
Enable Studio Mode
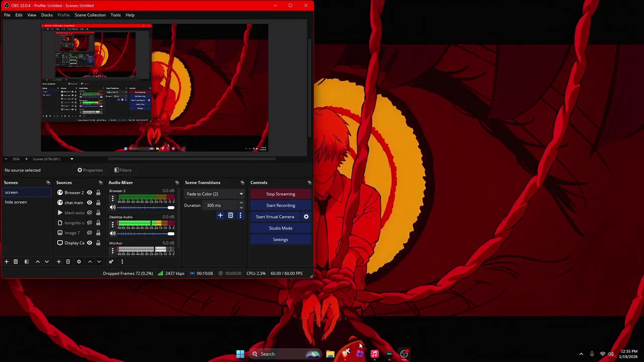(280, 228)
